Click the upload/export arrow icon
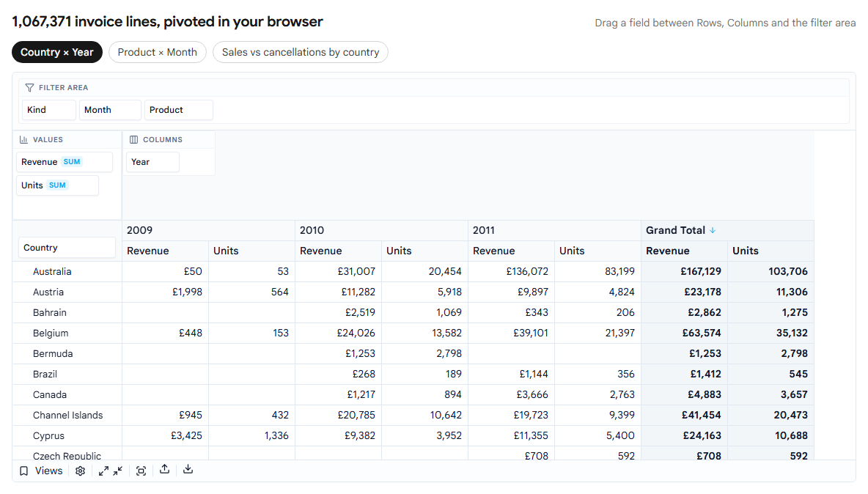Screen dimensions: 868x494 point(164,470)
